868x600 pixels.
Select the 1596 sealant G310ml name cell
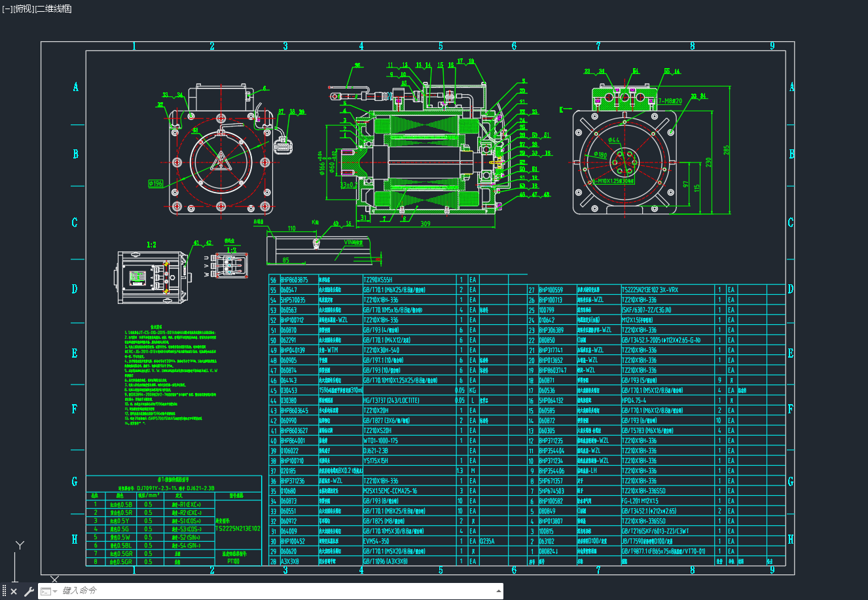pos(340,390)
